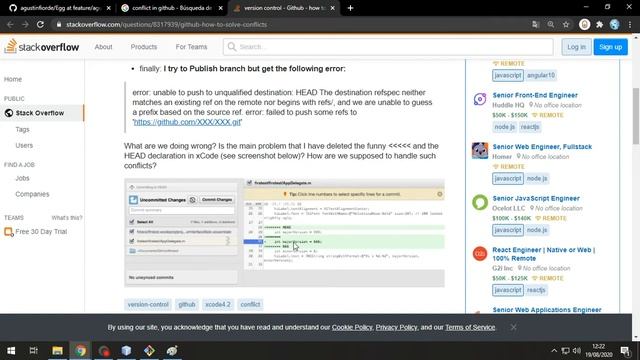The height and width of the screenshot is (360, 640).
Task: Click the Chrome taskbar icon
Action: pyautogui.click(x=80, y=351)
